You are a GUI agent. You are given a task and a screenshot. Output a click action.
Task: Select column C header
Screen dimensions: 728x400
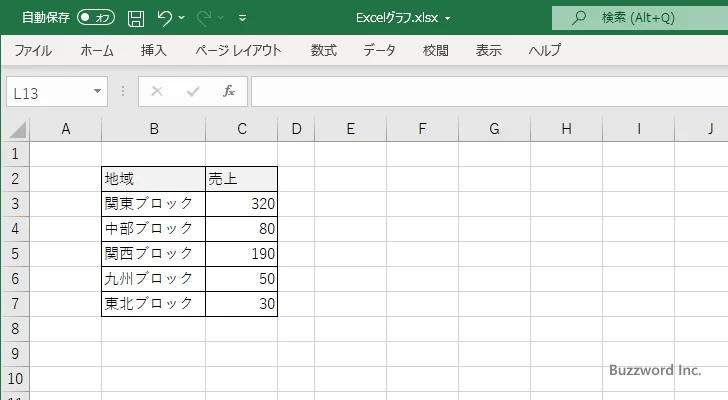click(241, 129)
